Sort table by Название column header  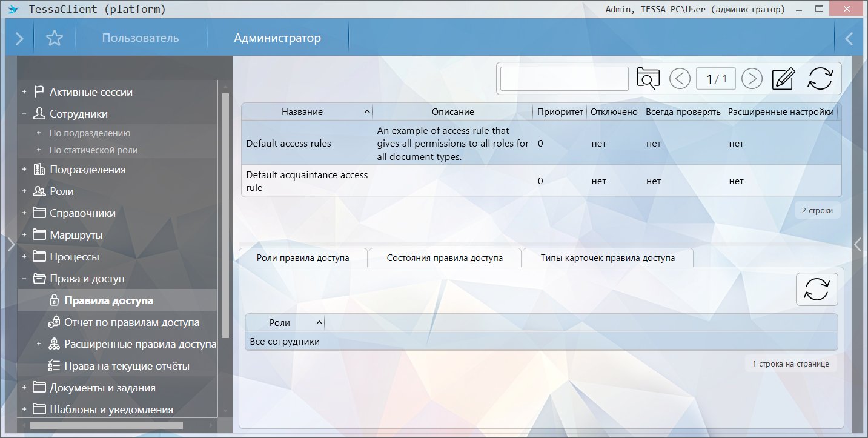pos(302,112)
